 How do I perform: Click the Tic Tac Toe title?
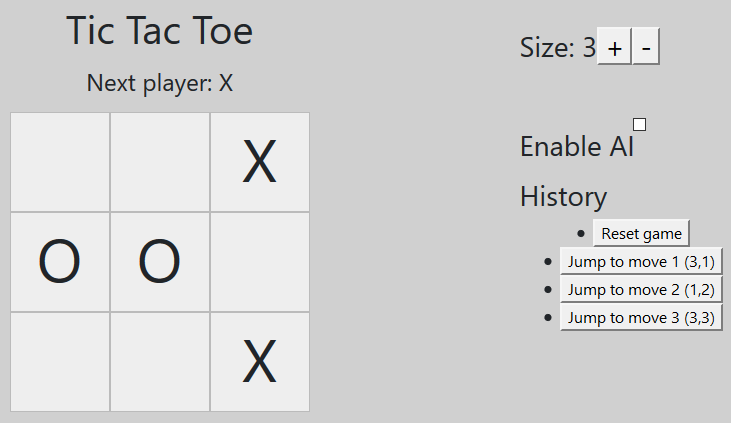[x=160, y=31]
